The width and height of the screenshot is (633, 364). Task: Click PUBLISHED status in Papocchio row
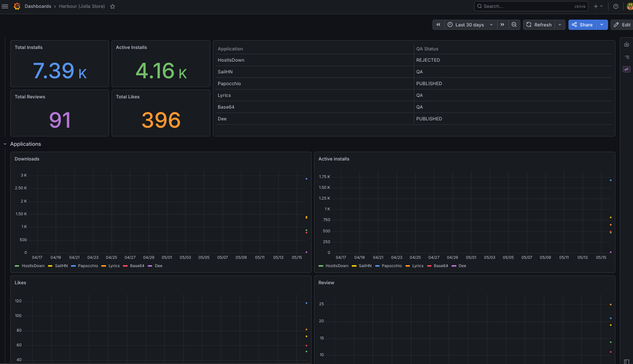pos(514,84)
